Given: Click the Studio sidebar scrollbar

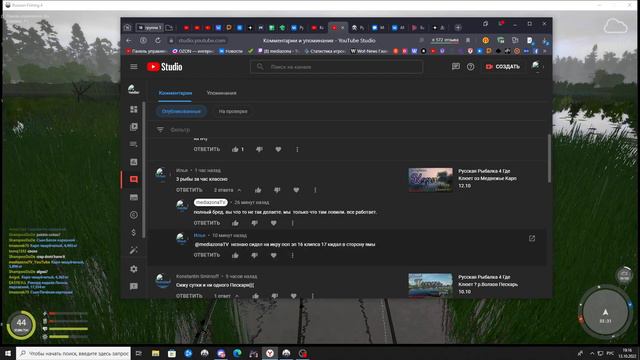Looking at the screenshot, I should click(x=144, y=169).
